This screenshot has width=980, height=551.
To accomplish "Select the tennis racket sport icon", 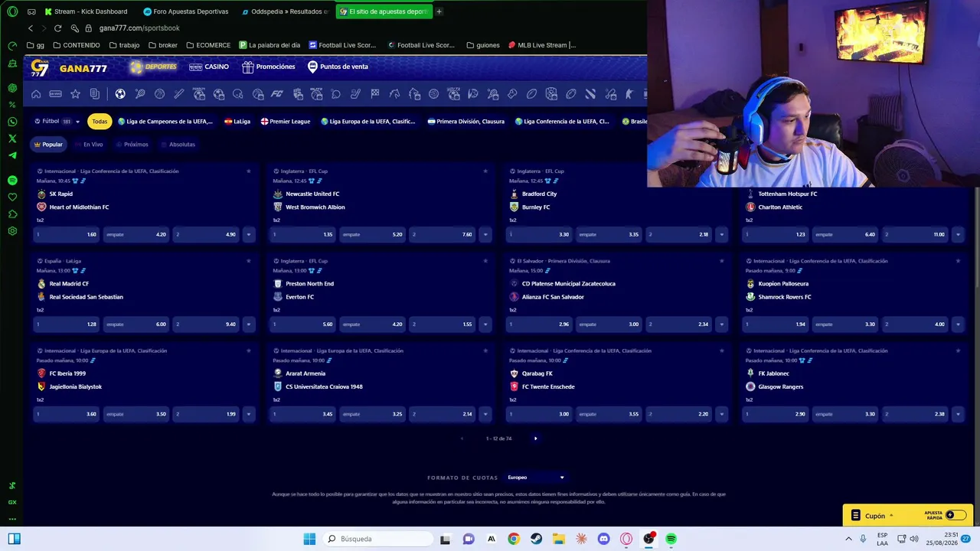I will point(140,94).
